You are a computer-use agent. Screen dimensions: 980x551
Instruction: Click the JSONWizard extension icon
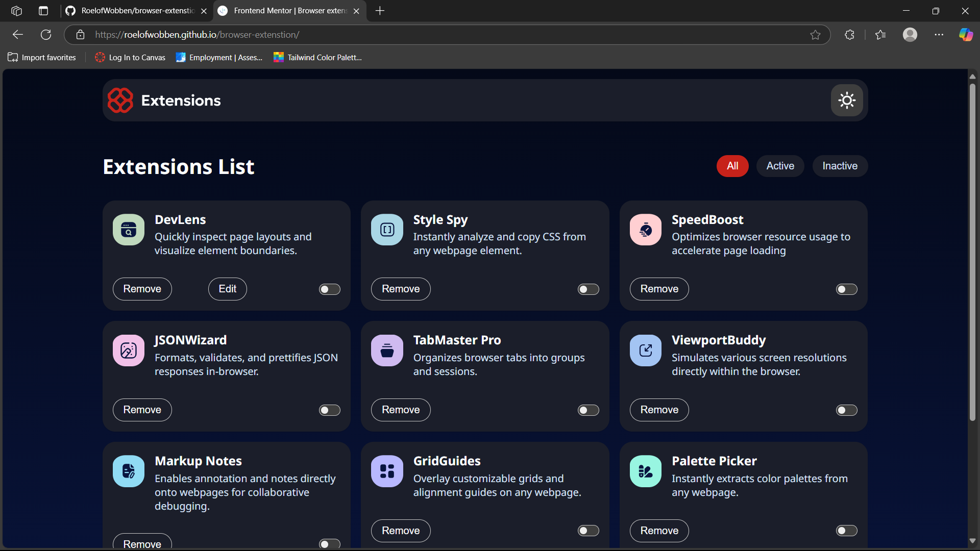pyautogui.click(x=129, y=350)
